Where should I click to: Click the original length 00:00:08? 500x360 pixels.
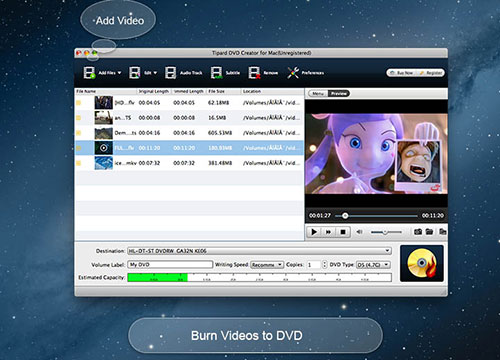click(x=149, y=118)
